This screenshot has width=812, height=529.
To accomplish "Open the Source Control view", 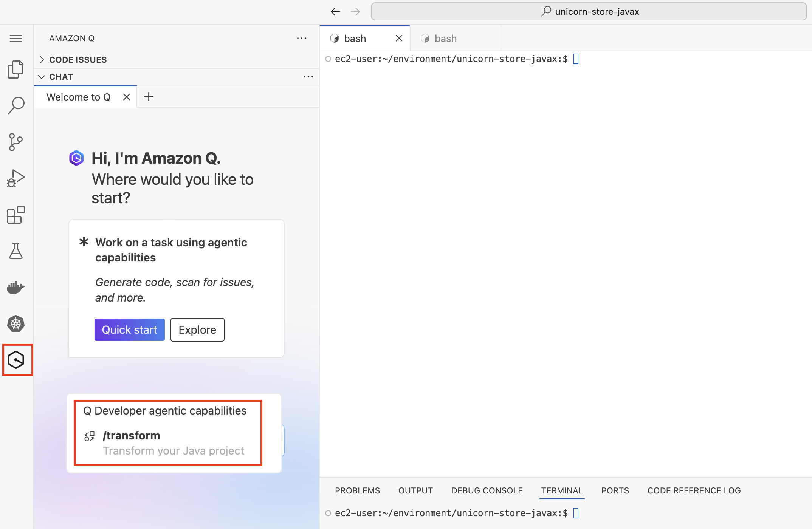I will click(x=16, y=142).
